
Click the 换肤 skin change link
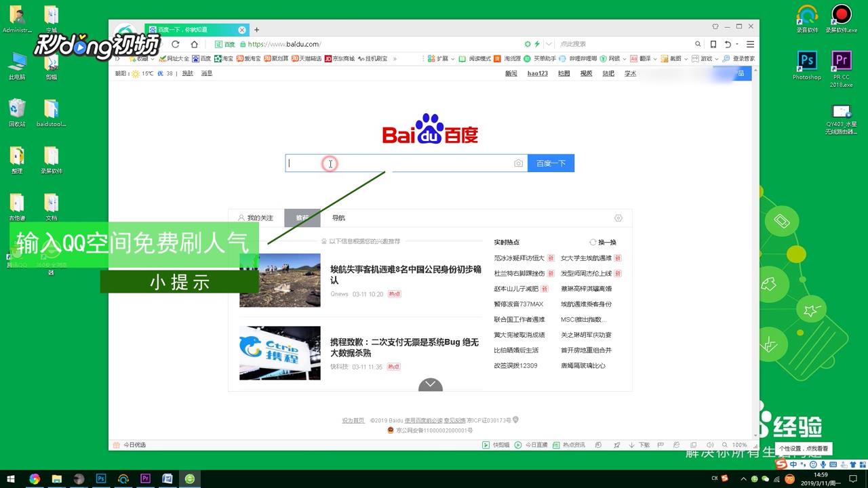click(x=187, y=73)
